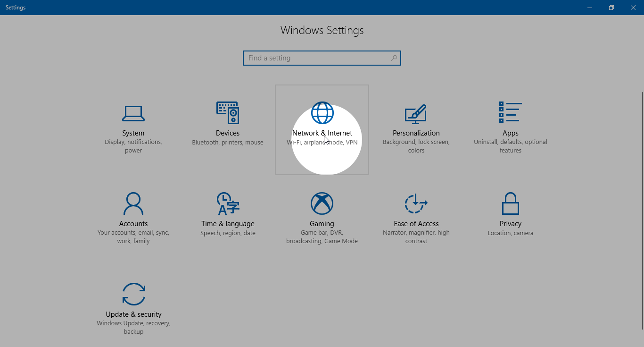Click the Personalization label
Viewport: 644px width, 347px height.
(x=416, y=133)
